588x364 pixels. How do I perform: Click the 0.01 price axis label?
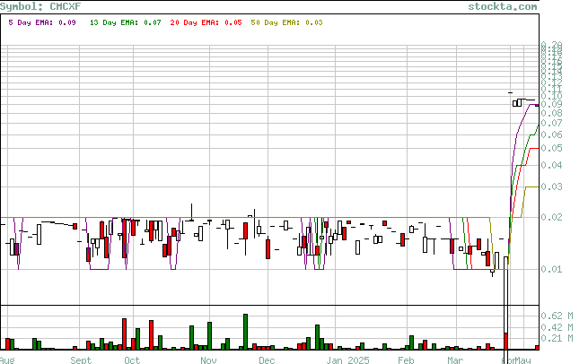coord(551,269)
